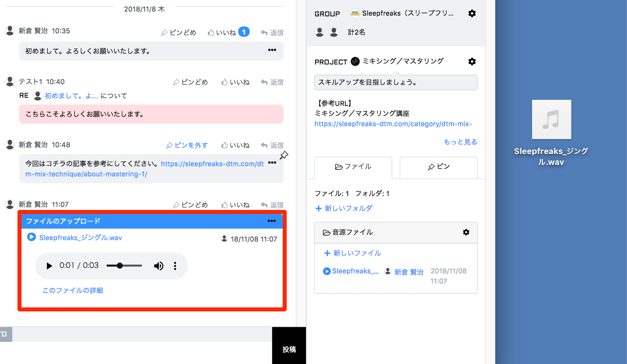Pin the テスト1 10:40 message
The height and width of the screenshot is (364, 627).
click(x=190, y=82)
